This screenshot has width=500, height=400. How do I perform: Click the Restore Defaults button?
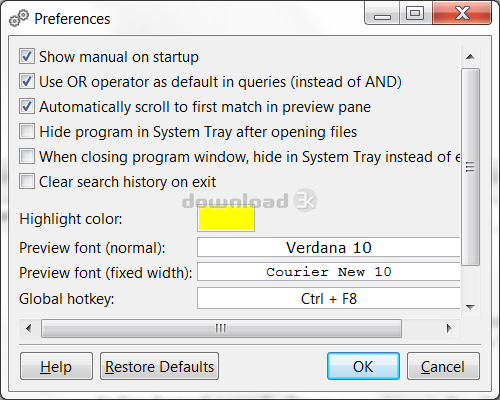159,366
